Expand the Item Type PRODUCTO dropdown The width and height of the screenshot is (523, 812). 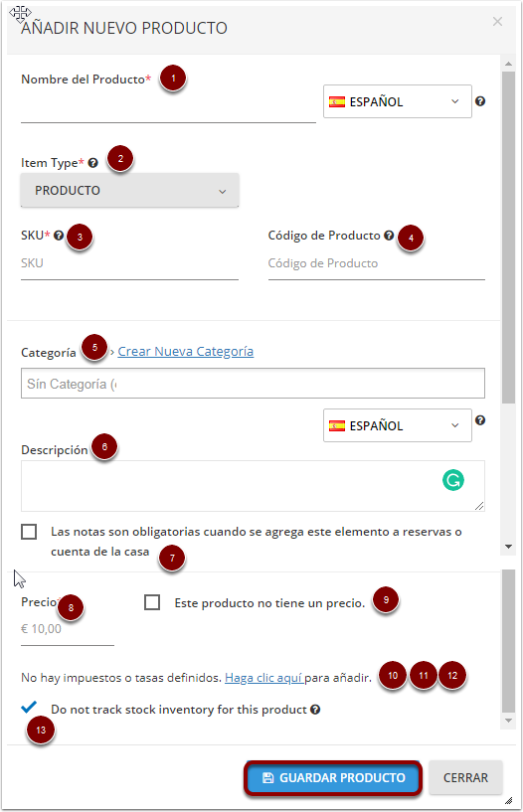point(129,191)
